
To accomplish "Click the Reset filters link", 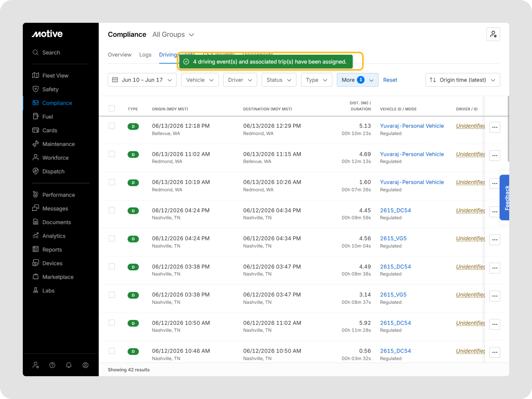I will tap(390, 80).
